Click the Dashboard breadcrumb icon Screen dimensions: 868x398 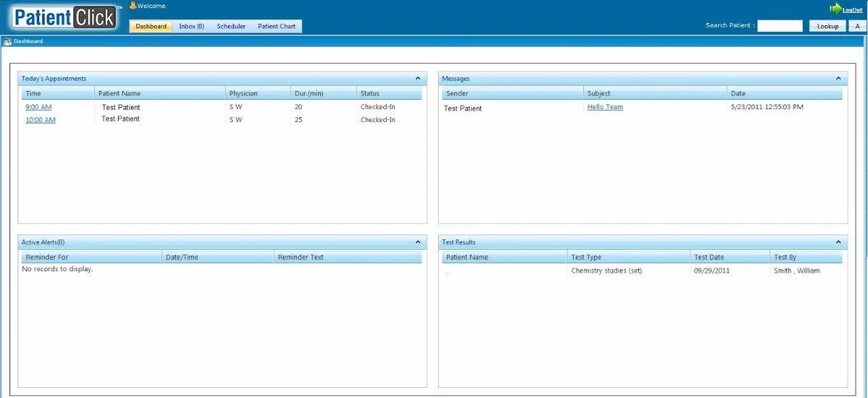click(x=7, y=41)
